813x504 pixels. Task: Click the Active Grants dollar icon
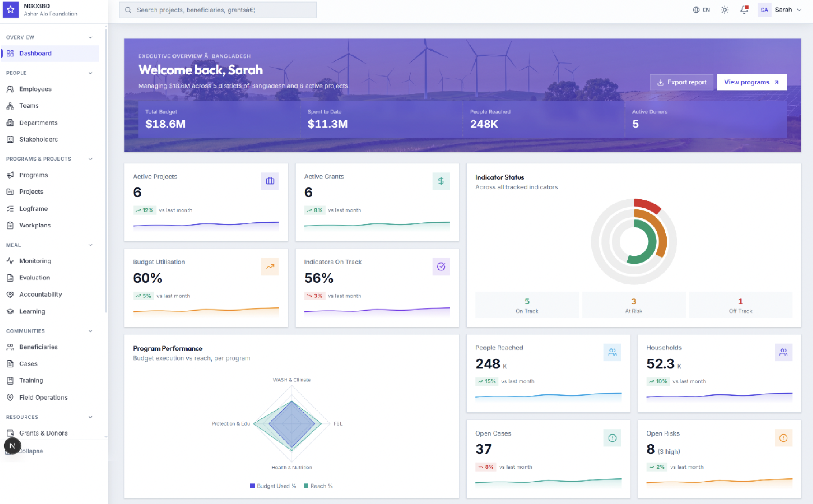441,181
